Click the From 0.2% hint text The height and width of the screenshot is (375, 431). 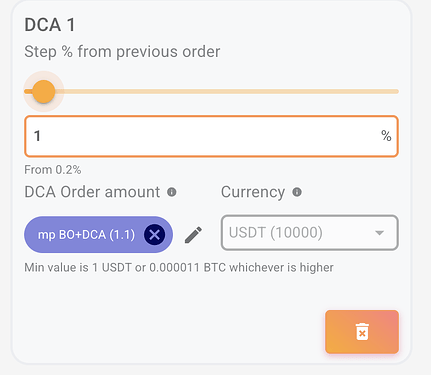(x=53, y=170)
